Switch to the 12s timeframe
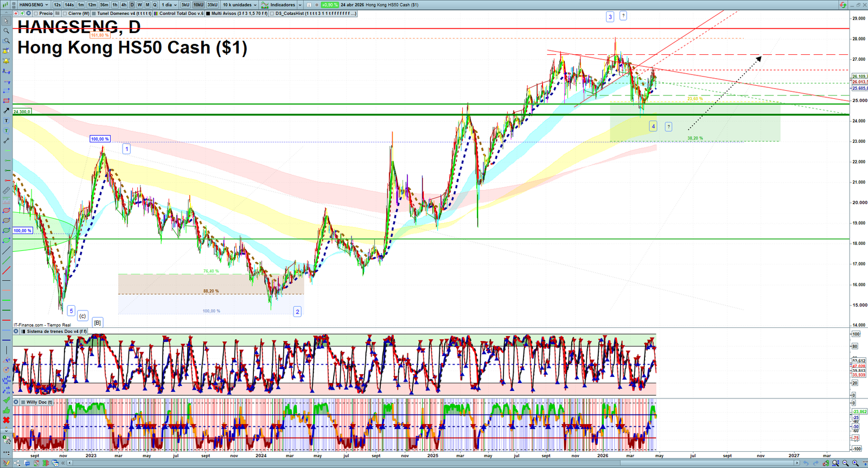 click(57, 5)
